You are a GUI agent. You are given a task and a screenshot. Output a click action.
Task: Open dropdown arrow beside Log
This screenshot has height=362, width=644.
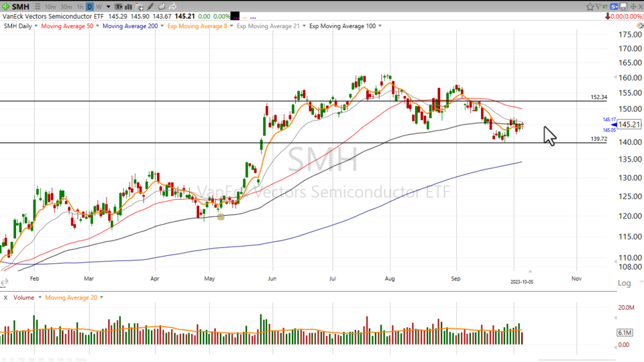point(641,282)
